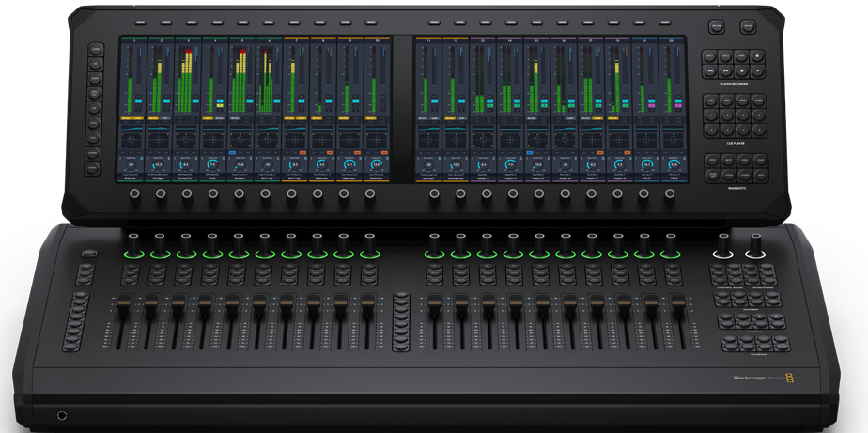Select the small knob directly under channel 15 display
Image resolution: width=868 pixels, height=433 pixels.
(x=538, y=193)
